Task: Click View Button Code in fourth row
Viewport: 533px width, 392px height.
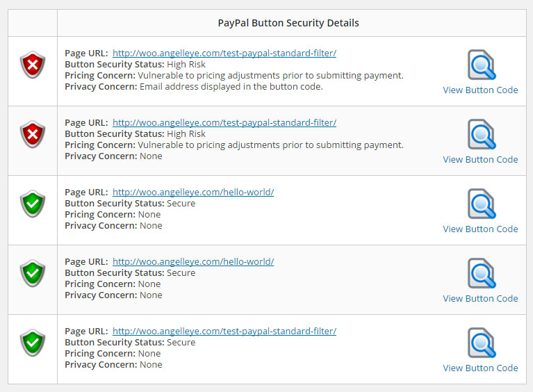Action: coord(480,298)
